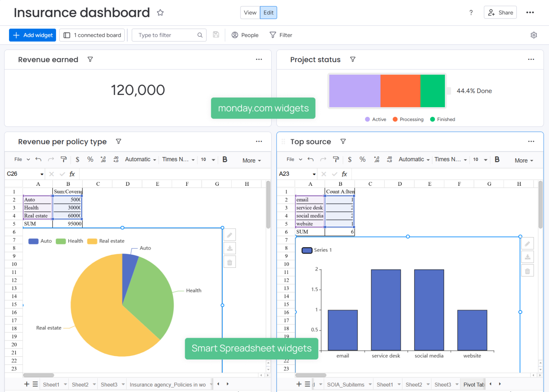Toggle bold formatting in the spreadsheet toolbar
549x392 pixels.
pyautogui.click(x=224, y=159)
